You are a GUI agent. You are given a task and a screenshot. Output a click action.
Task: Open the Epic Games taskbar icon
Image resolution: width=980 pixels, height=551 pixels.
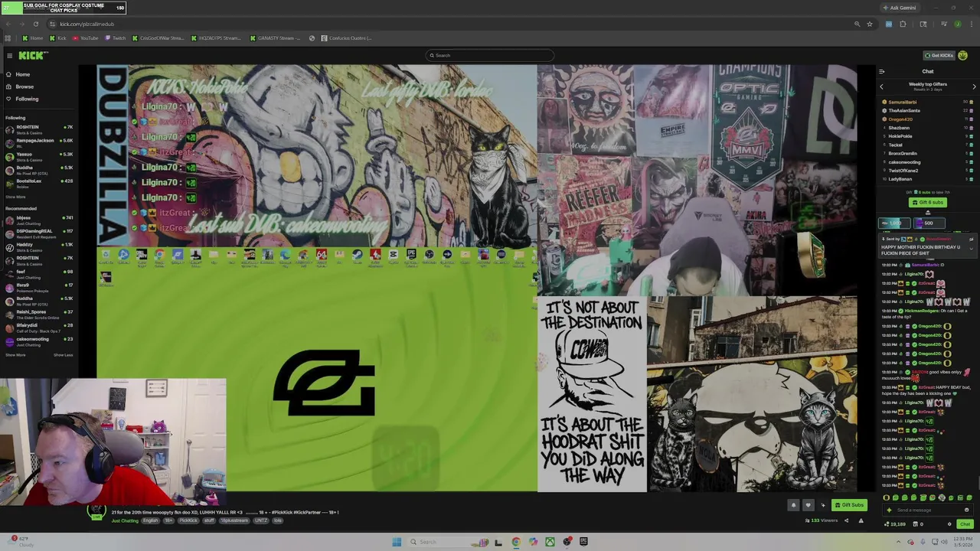point(583,542)
